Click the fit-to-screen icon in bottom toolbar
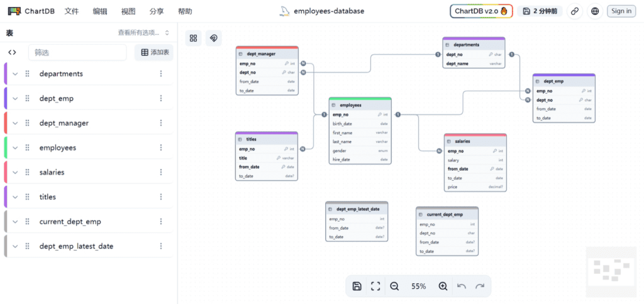The image size is (644, 304). coord(375,286)
